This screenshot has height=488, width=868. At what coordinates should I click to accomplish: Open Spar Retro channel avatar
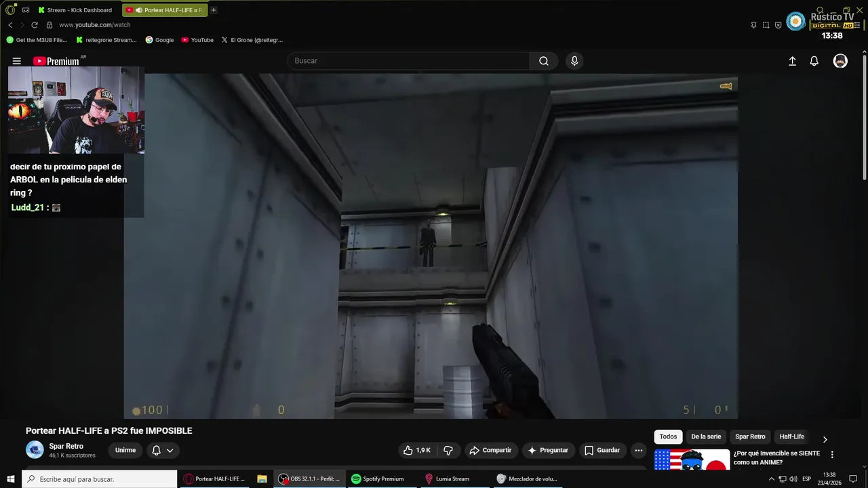(35, 449)
